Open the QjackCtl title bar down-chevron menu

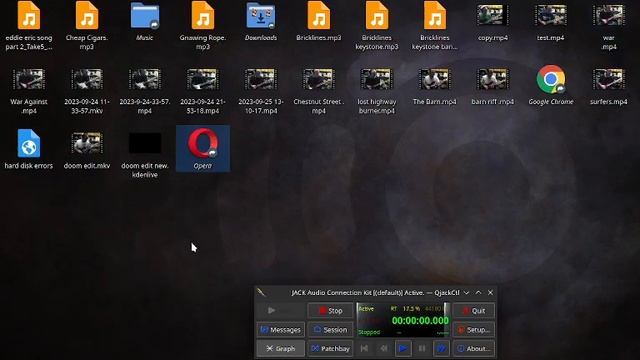pyautogui.click(x=467, y=293)
